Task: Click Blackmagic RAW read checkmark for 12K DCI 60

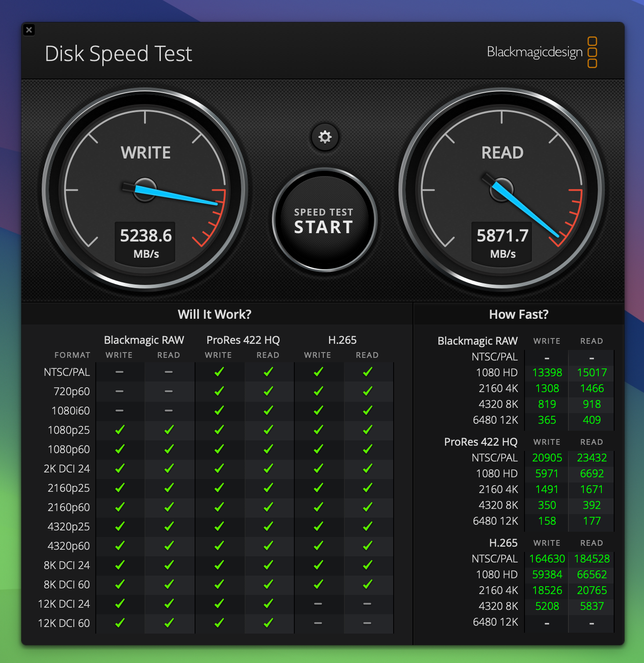Action: pos(169,623)
